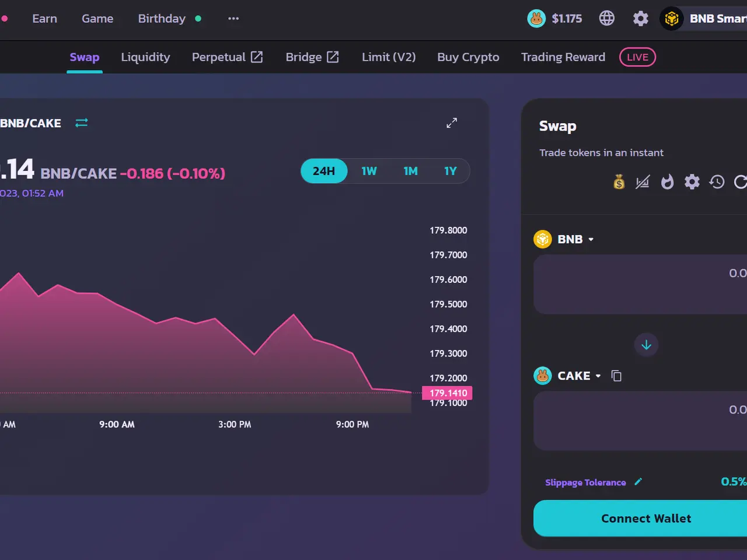Open the language globe selector
Screen dimensions: 747x560
pos(606,19)
